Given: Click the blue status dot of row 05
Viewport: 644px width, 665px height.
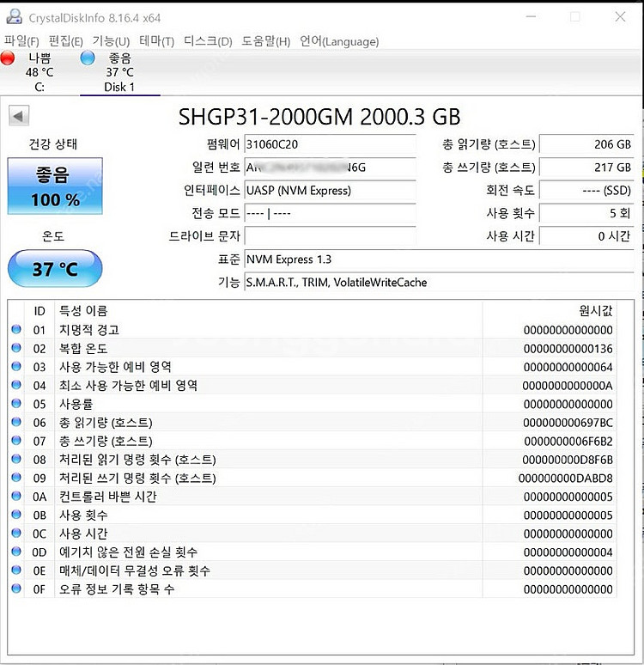Looking at the screenshot, I should tap(16, 403).
